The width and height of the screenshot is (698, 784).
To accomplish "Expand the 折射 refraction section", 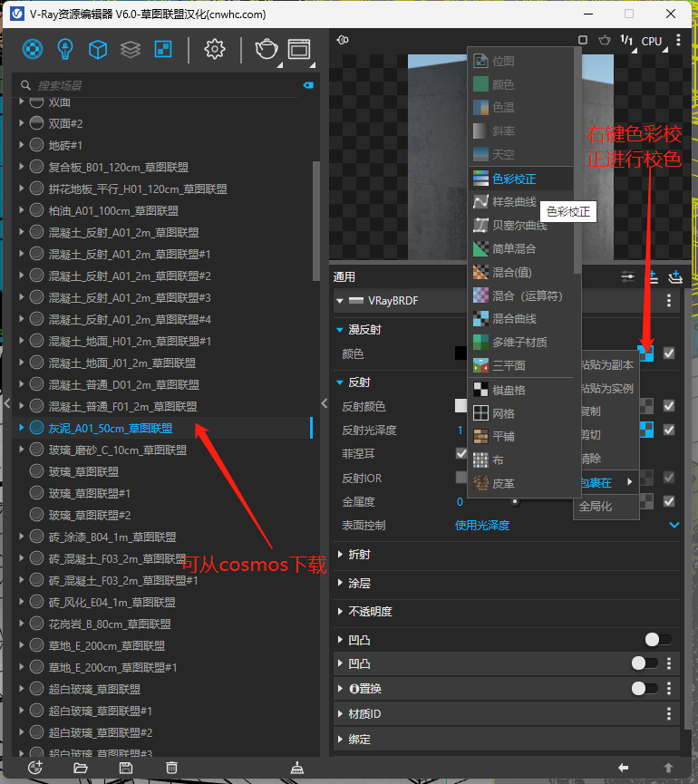I will (360, 555).
